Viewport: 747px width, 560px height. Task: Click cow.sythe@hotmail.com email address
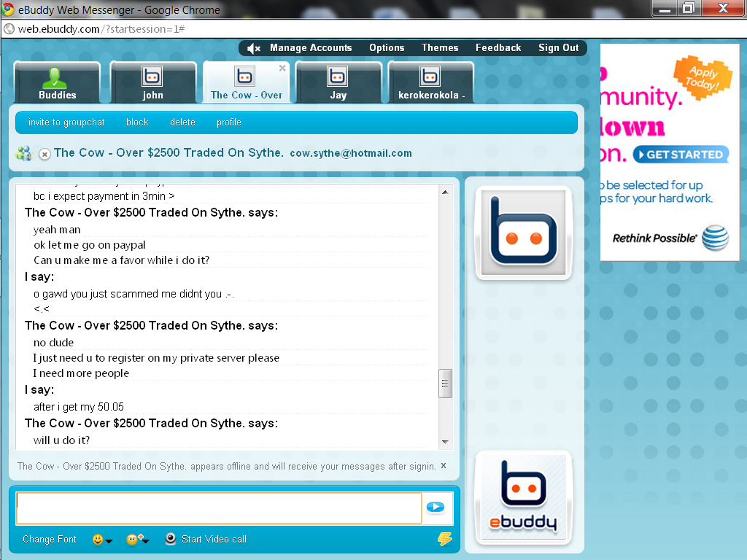(x=351, y=153)
